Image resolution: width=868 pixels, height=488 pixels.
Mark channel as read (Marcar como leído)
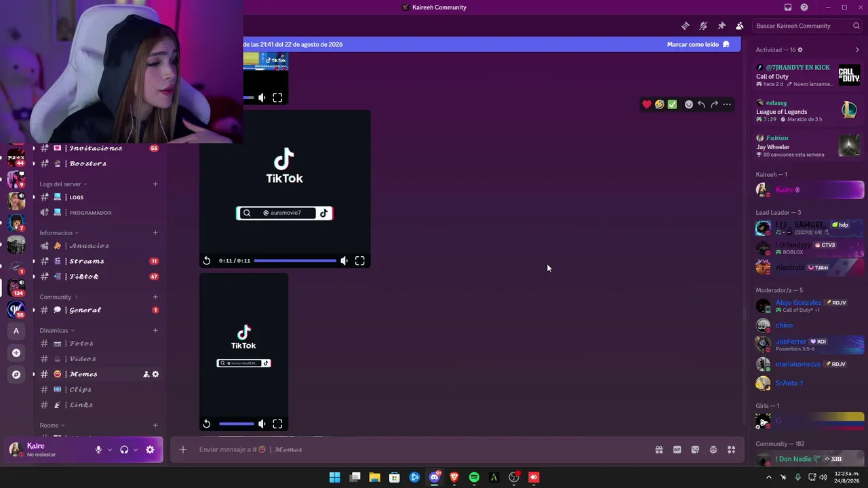698,44
